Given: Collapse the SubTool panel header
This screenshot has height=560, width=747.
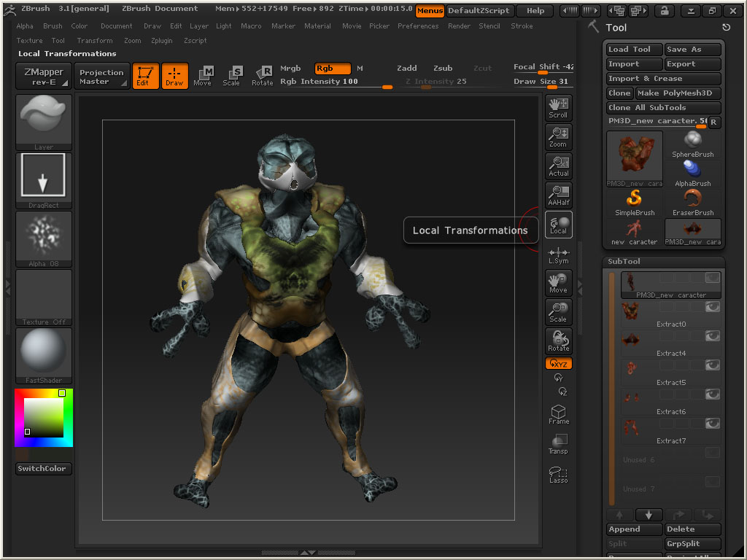Looking at the screenshot, I should pos(624,261).
